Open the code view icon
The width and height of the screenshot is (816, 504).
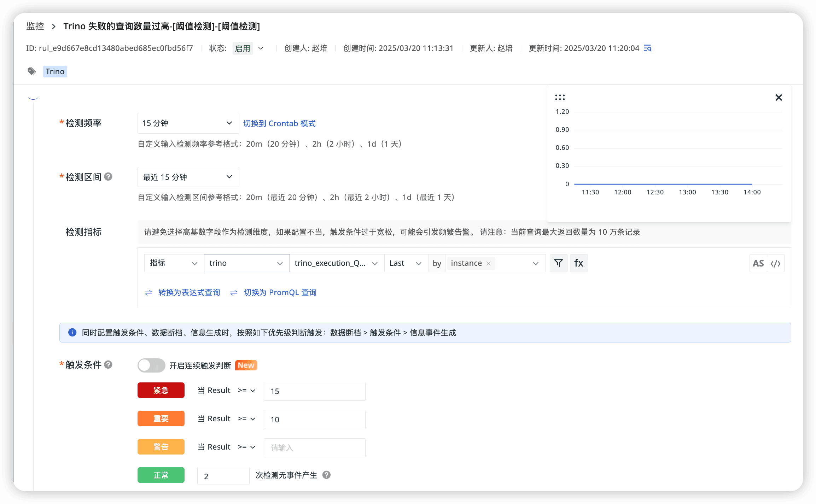776,263
